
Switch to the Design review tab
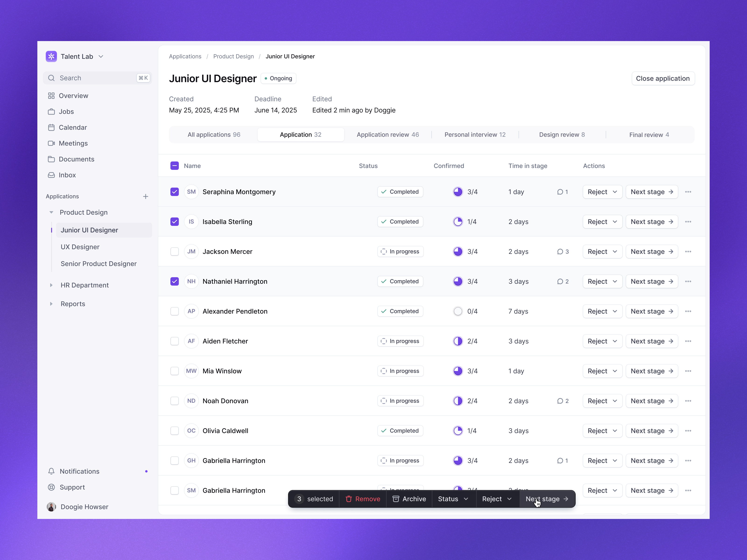coord(562,135)
